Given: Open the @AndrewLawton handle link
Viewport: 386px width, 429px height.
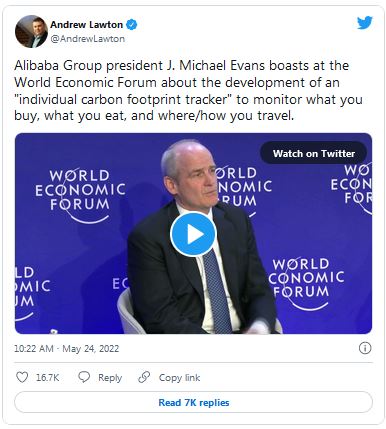Looking at the screenshot, I should (87, 39).
